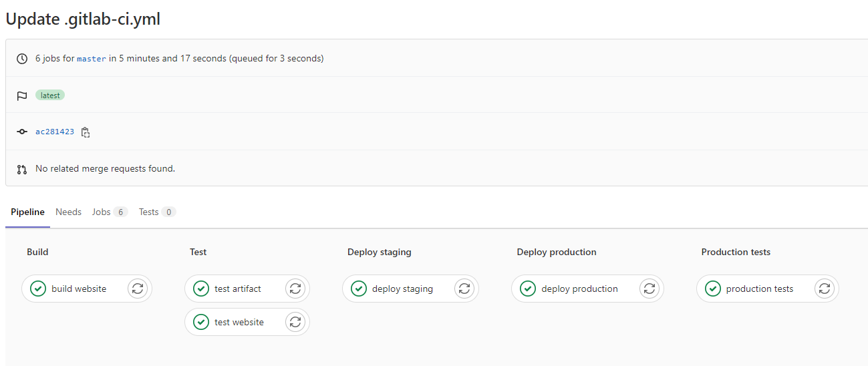Click deploy staging passed status icon
868x366 pixels.
(359, 289)
